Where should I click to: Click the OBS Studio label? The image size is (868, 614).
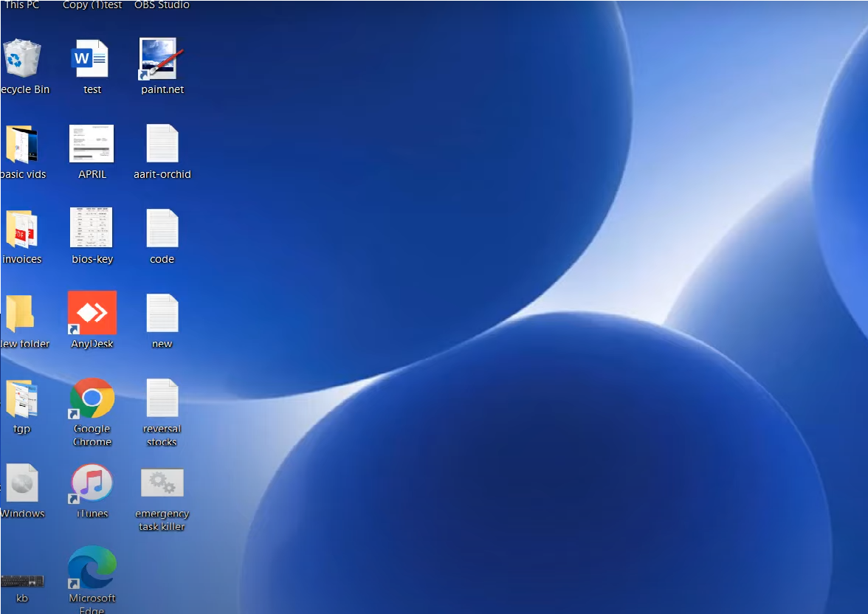click(x=162, y=5)
